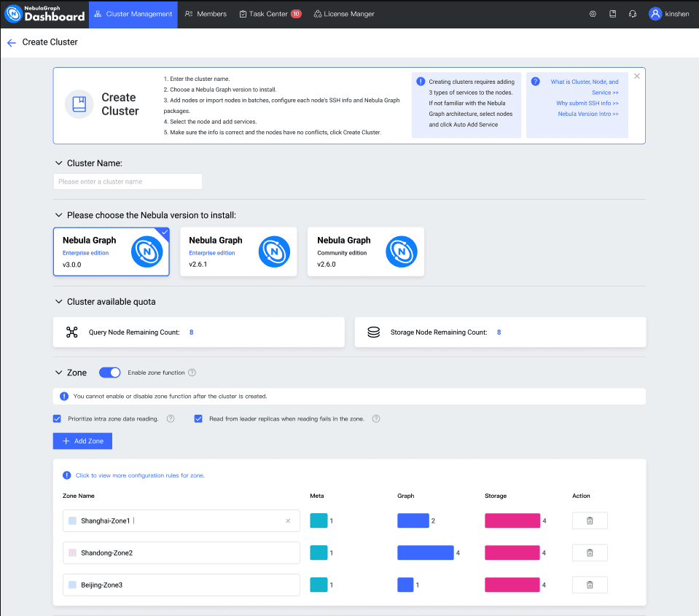Click the NebulaGraph Dashboard logo
This screenshot has width=699, height=616.
tap(44, 14)
